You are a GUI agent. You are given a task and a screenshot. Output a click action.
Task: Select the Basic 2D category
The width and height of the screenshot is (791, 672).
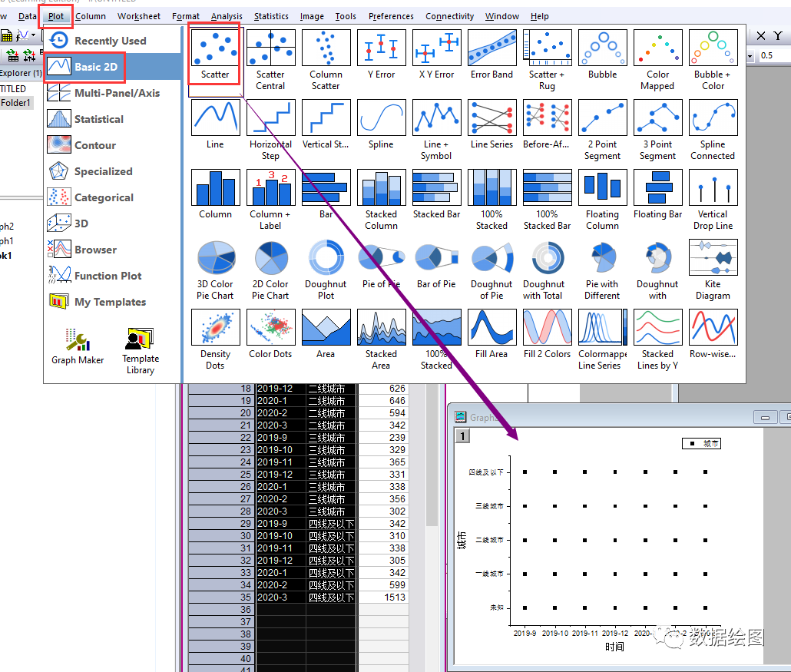[112, 67]
